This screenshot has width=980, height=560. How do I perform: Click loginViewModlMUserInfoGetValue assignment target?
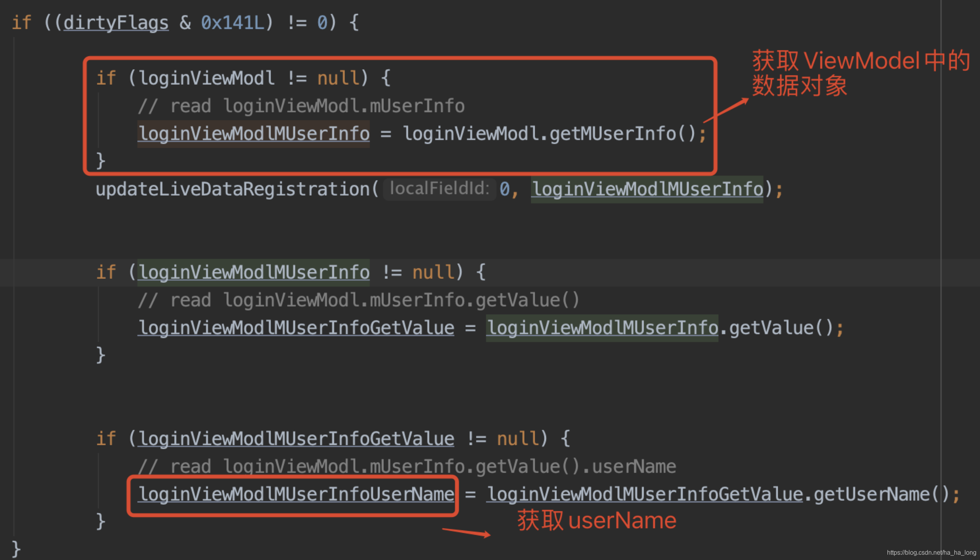click(296, 328)
